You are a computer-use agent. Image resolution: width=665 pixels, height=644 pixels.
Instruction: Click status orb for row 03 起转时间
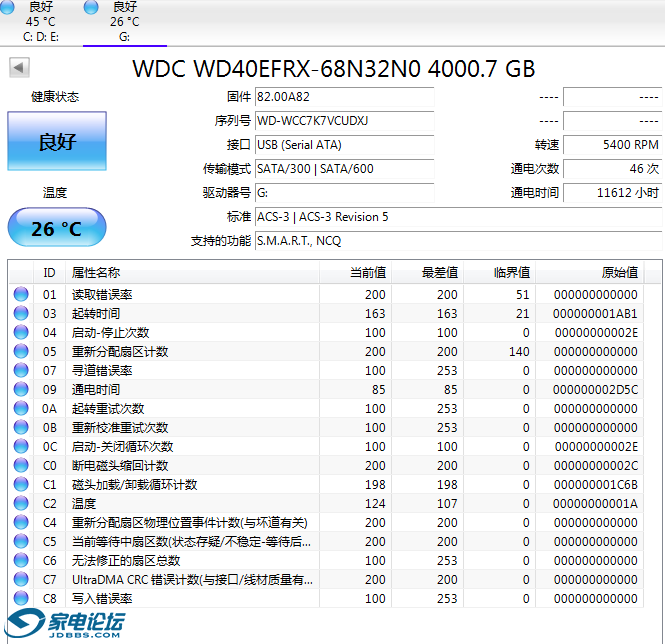tap(21, 313)
